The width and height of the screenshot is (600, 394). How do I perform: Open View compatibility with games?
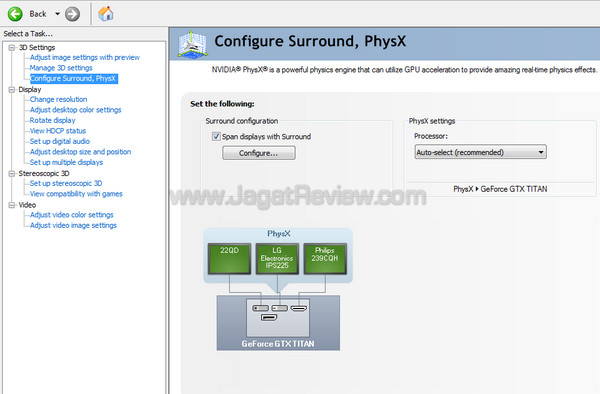pyautogui.click(x=76, y=194)
